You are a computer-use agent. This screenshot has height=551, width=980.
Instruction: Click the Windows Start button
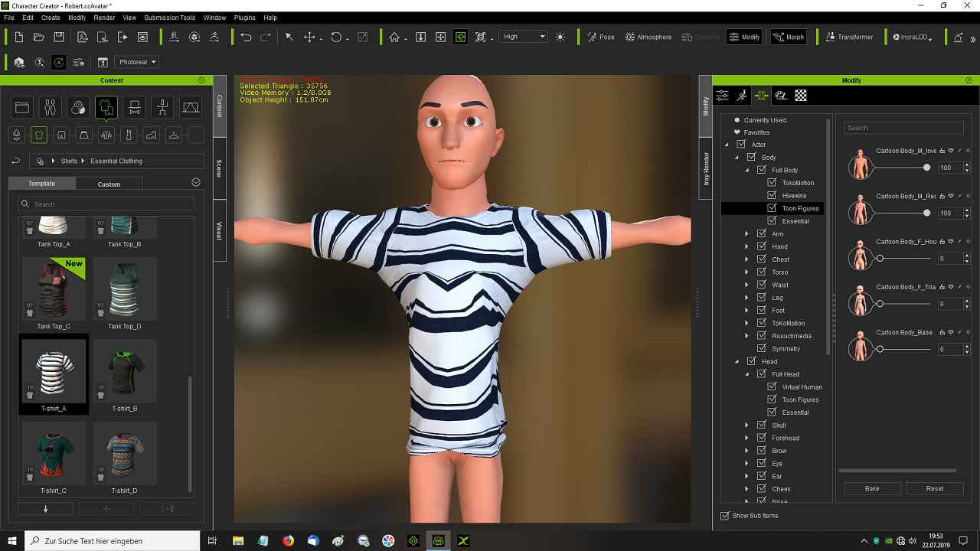pyautogui.click(x=12, y=541)
